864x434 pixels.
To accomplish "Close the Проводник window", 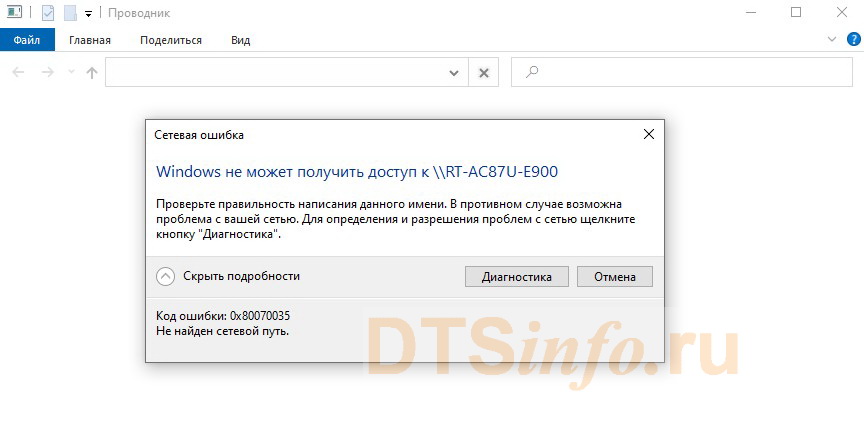I will click(x=841, y=12).
